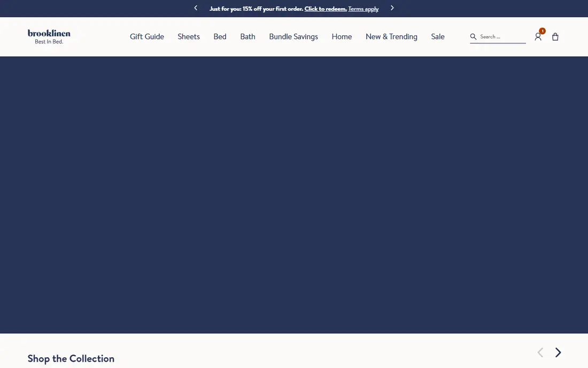Viewport: 588px width, 368px height.
Task: Go to previous collection carousel slide
Action: point(540,352)
